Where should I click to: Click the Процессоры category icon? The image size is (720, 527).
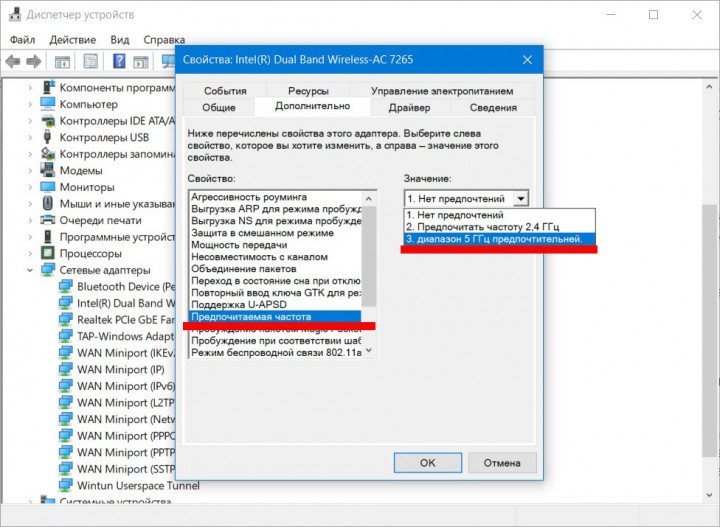tap(48, 253)
